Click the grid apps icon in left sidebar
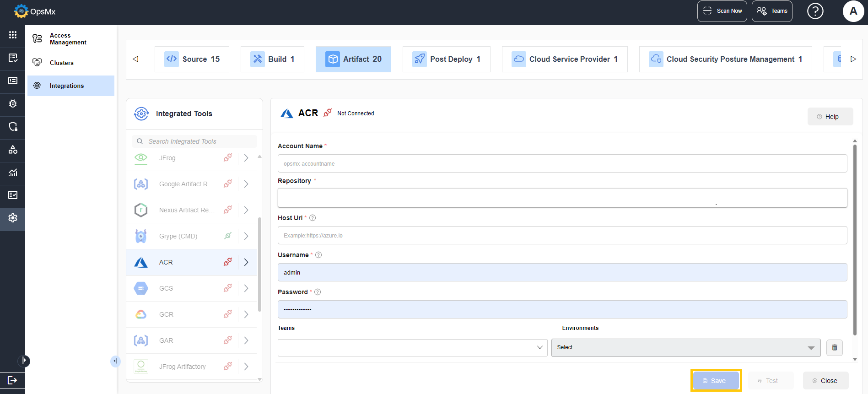The image size is (868, 394). point(13,35)
